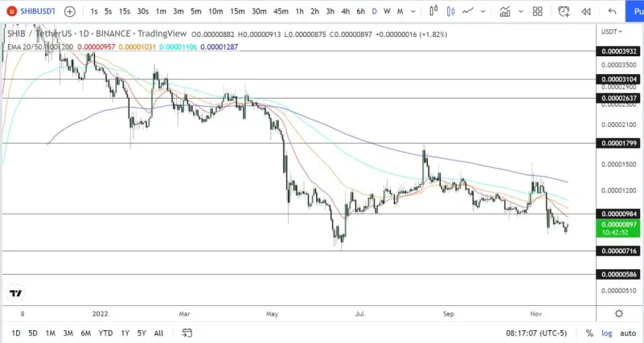Choose the hollow candles chart type icon

[x=450, y=11]
